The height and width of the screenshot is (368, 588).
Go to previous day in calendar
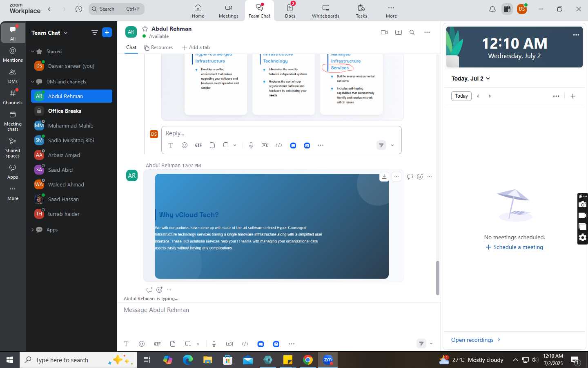478,96
